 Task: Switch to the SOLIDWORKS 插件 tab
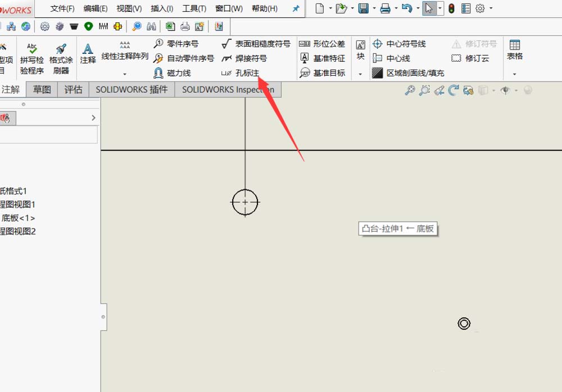click(132, 90)
